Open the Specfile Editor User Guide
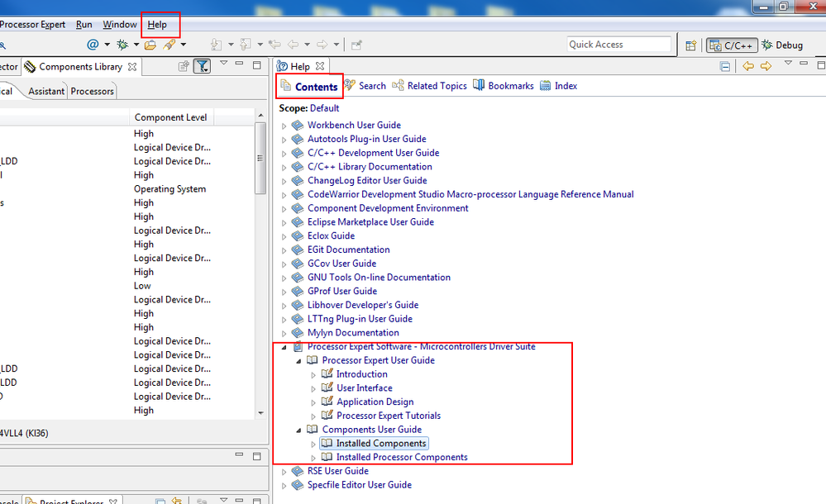Viewport: 826px width, 504px height. coord(360,484)
